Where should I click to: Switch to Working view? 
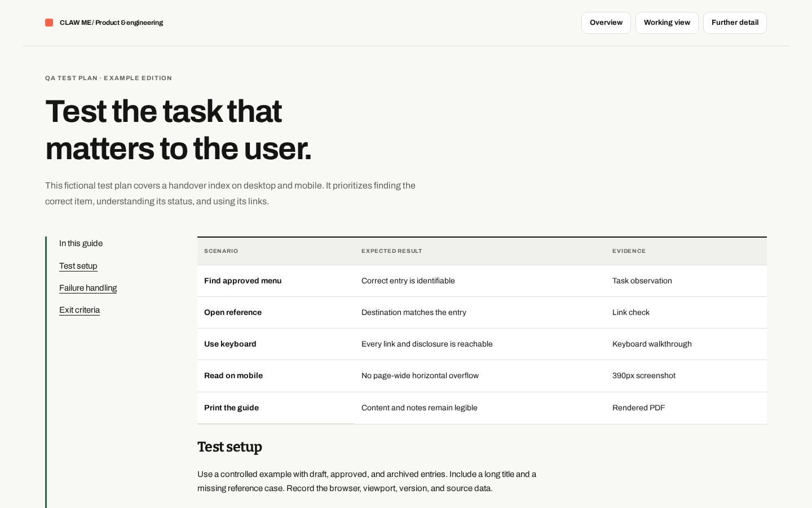[x=667, y=23]
